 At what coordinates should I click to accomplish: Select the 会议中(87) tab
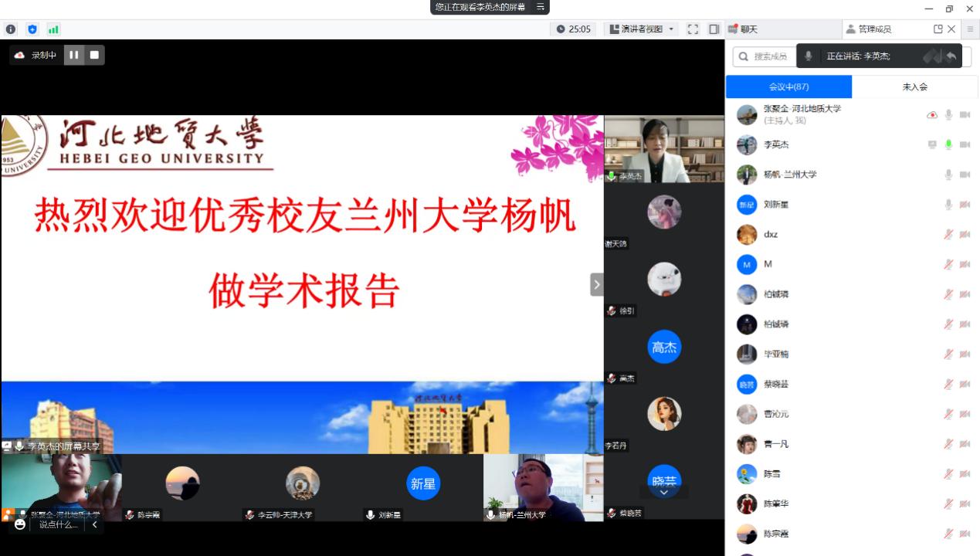coord(788,86)
